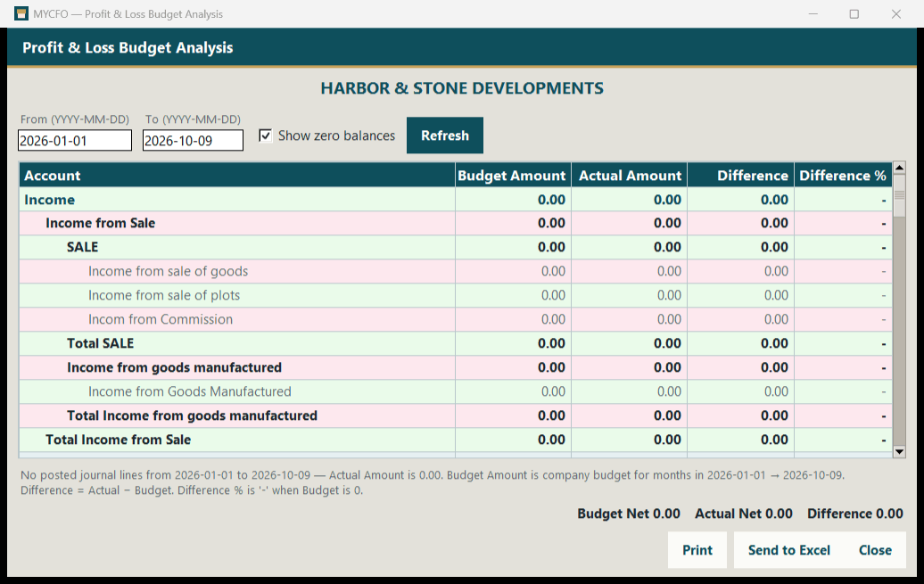
Task: Click the Budget Net 0.00 summary text
Action: click(x=629, y=514)
